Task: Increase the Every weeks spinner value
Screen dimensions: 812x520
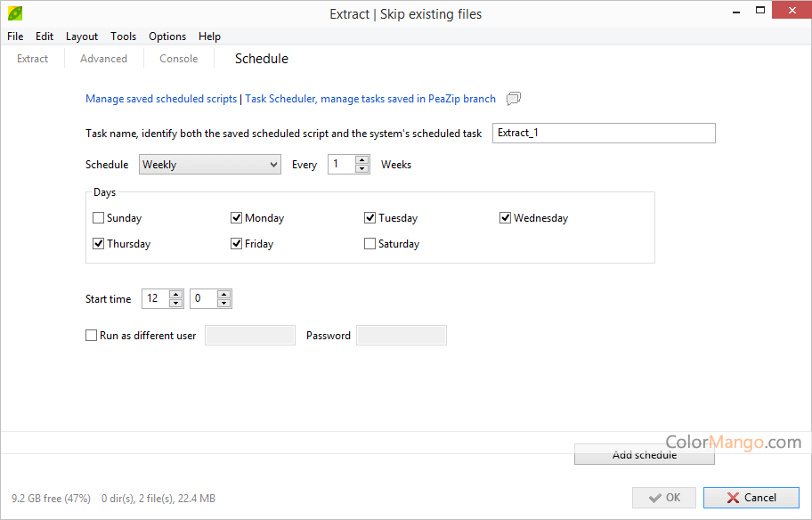Action: (x=362, y=160)
